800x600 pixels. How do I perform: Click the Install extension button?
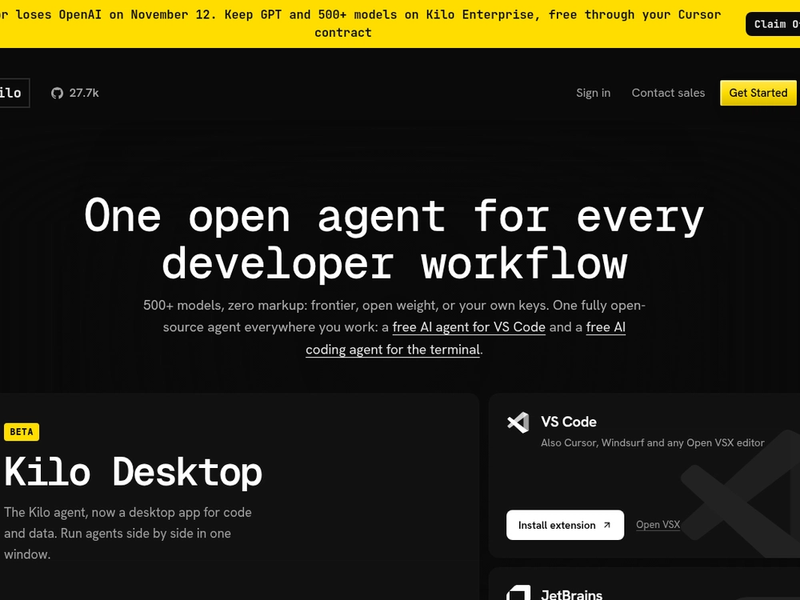565,525
